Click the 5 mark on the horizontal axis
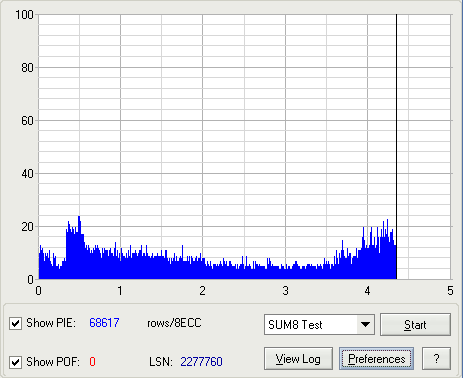The height and width of the screenshot is (378, 463). tap(450, 291)
